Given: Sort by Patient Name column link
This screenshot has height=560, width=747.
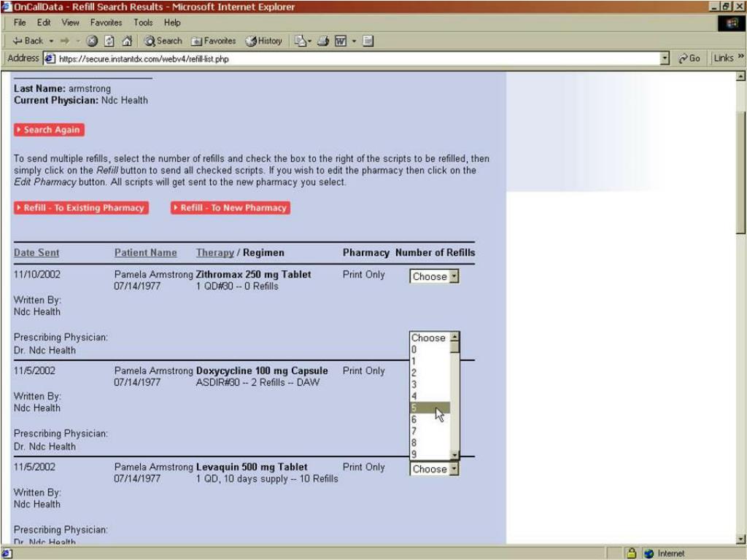Looking at the screenshot, I should coord(146,253).
